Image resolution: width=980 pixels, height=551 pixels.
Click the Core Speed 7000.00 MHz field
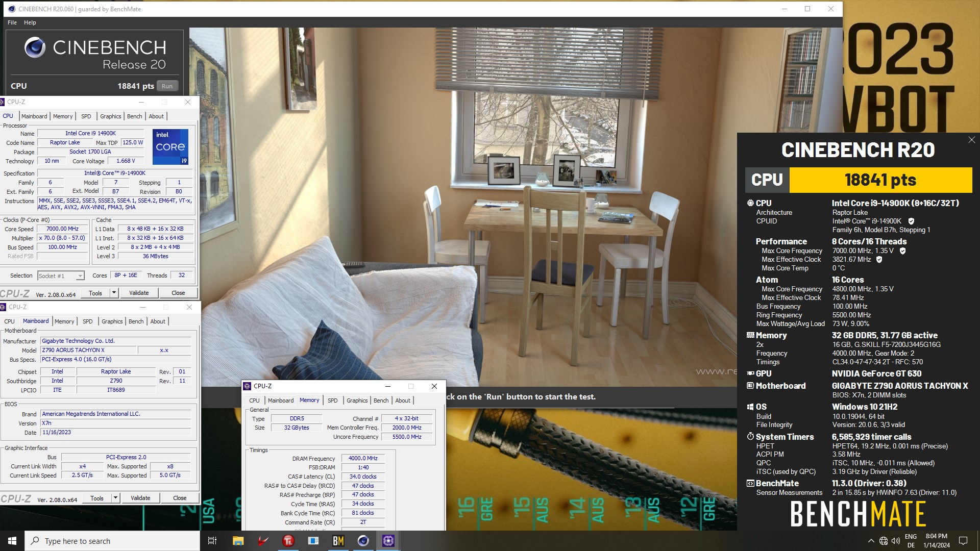[x=63, y=229]
